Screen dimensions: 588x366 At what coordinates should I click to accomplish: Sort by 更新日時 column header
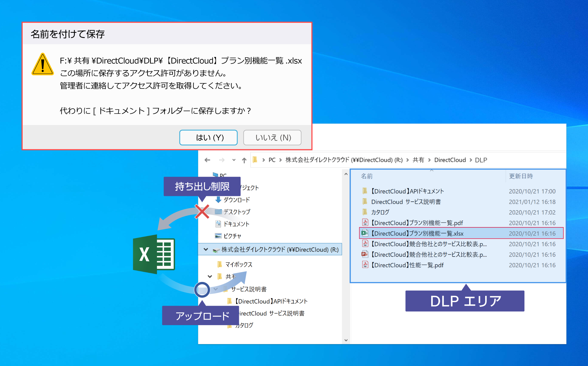521,176
